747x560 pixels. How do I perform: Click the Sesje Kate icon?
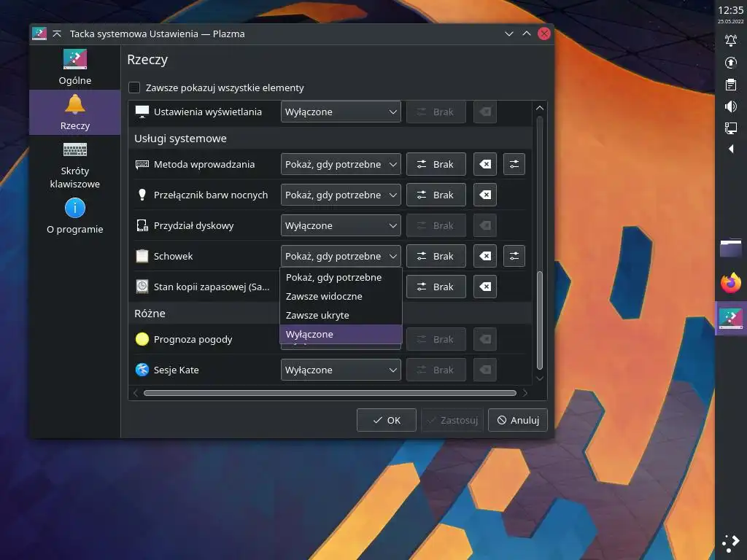(x=142, y=370)
